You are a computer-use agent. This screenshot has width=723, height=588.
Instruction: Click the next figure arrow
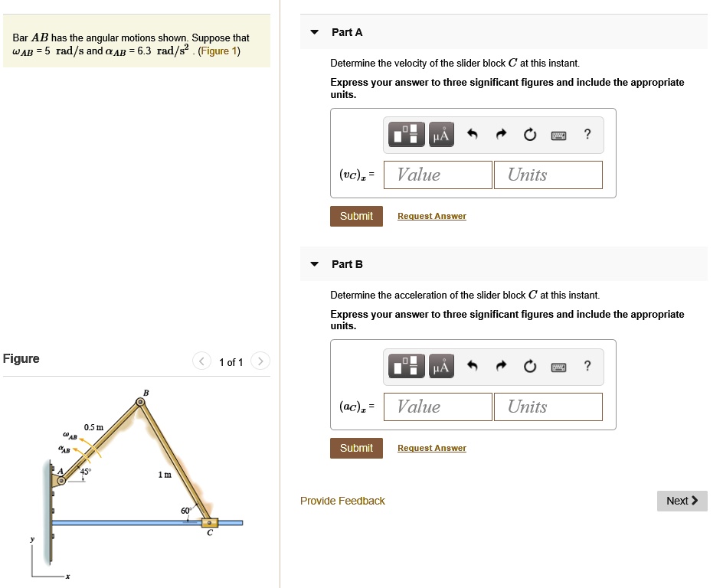tap(260, 361)
